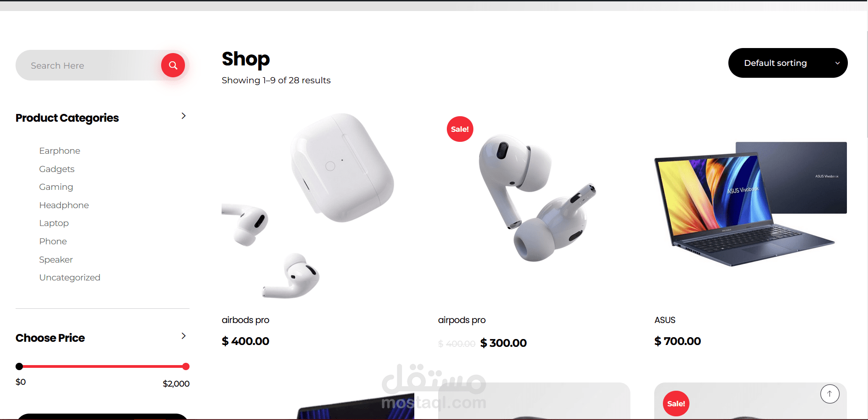Screen dimensions: 868x420
Task: Click the red search magnifier button
Action: click(x=173, y=65)
